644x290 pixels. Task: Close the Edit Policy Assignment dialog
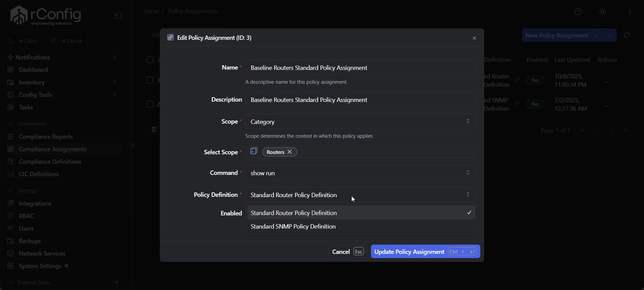(474, 38)
